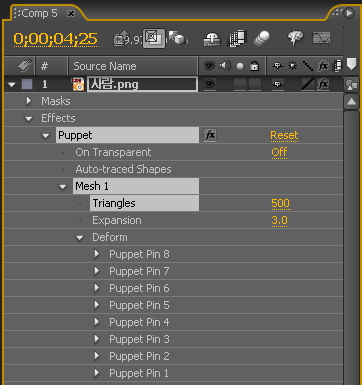Toggle the Live Update button
The height and width of the screenshot is (385, 362).
[x=154, y=38]
